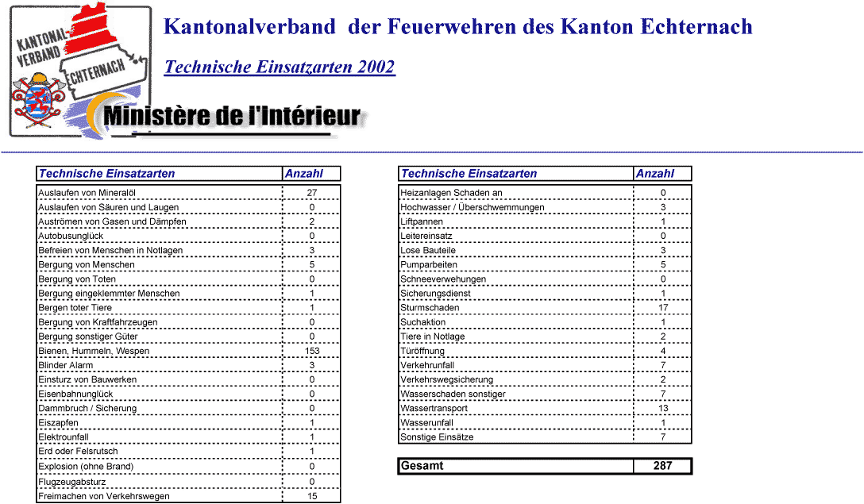Image resolution: width=864 pixels, height=504 pixels.
Task: Click the Kantonalverband der Feuerwehren page title
Action: click(458, 26)
